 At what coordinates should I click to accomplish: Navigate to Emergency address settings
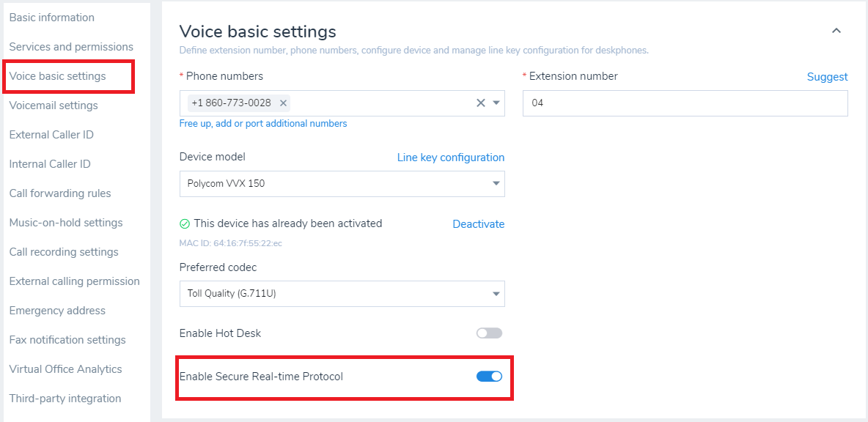57,311
